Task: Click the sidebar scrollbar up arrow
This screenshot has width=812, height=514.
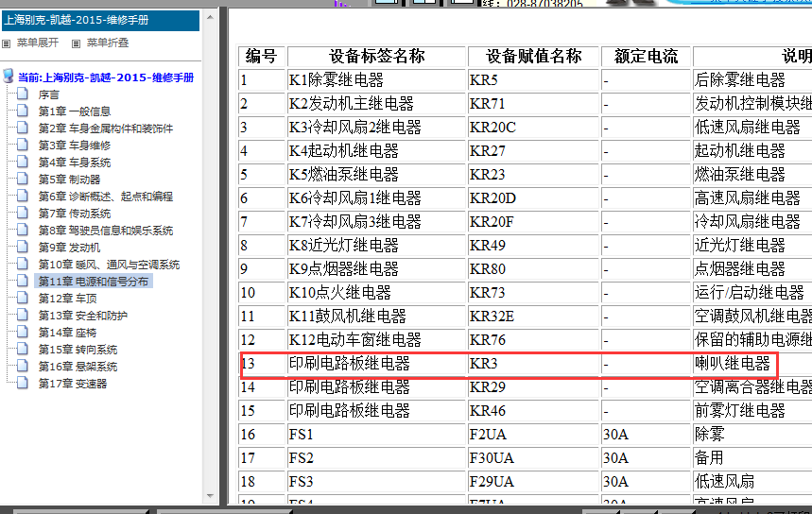Action: pos(210,17)
